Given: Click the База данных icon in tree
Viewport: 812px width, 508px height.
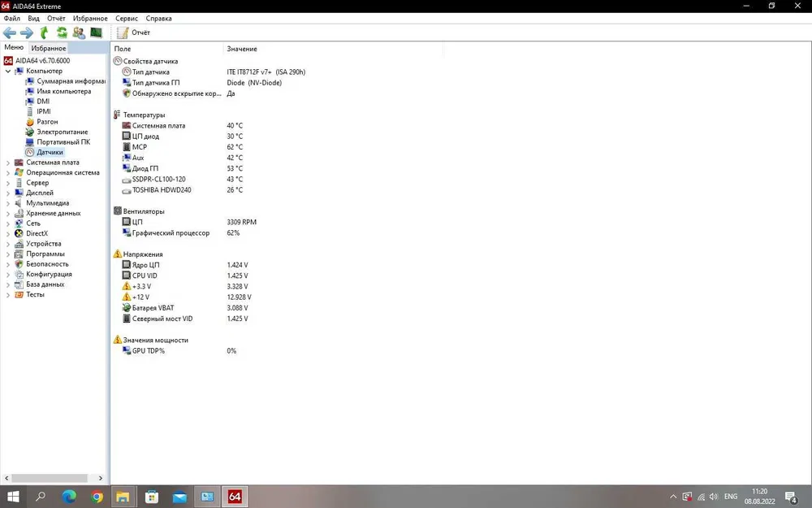Looking at the screenshot, I should pyautogui.click(x=19, y=284).
